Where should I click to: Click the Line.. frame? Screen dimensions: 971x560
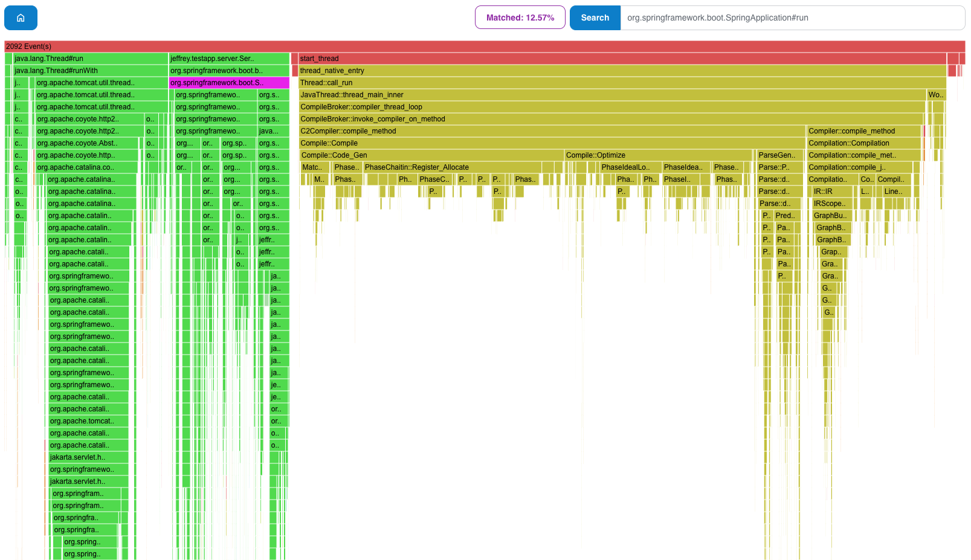[897, 191]
